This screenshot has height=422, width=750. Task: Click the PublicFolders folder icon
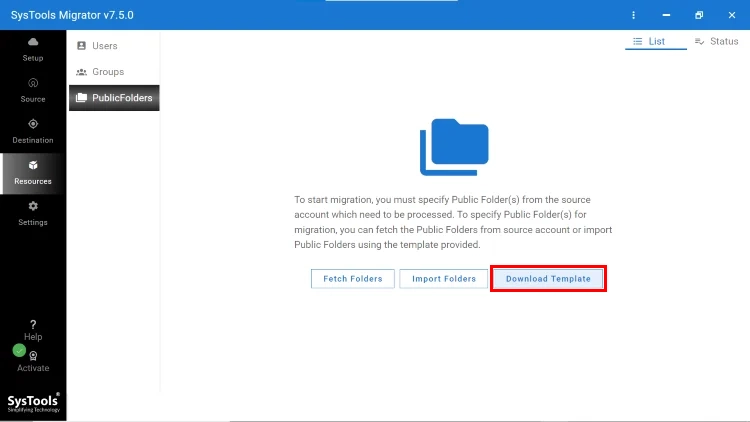tap(81, 98)
